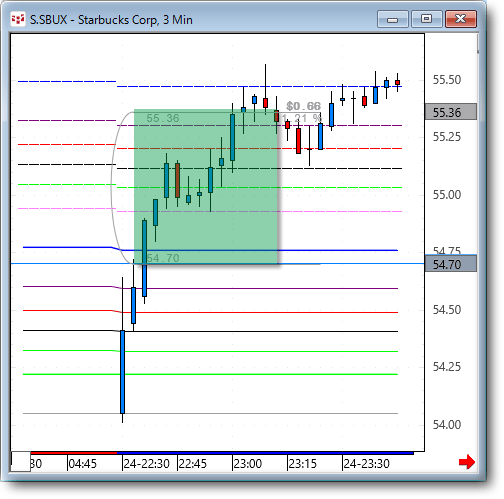Click the 54.70 price marker on scale
Image resolution: width=504 pixels, height=499 pixels.
451,264
